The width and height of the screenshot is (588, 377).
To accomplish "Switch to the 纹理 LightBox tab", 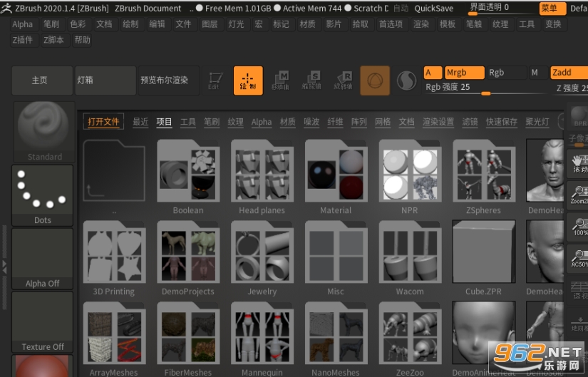I will [235, 122].
